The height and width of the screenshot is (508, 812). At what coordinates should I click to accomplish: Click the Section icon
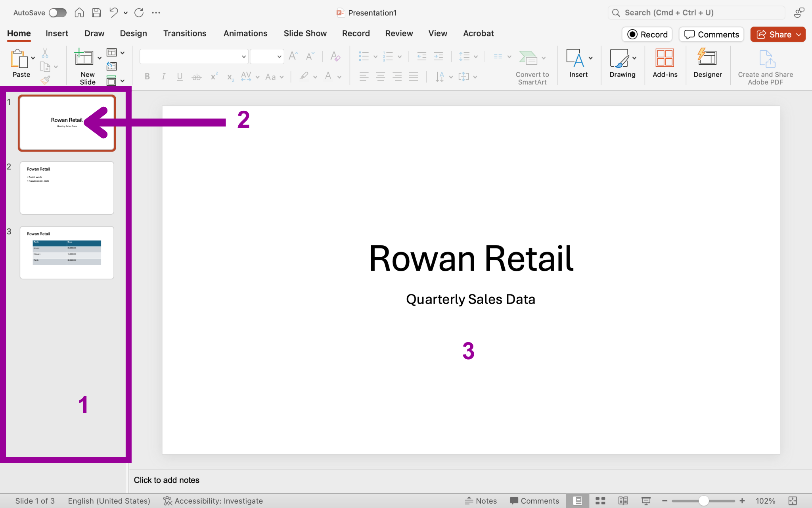[112, 81]
